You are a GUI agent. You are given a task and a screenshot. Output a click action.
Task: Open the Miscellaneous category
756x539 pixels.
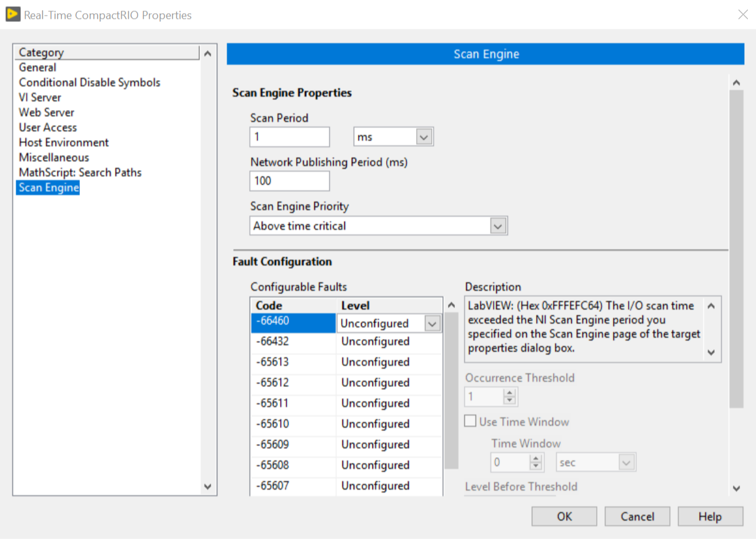click(54, 158)
